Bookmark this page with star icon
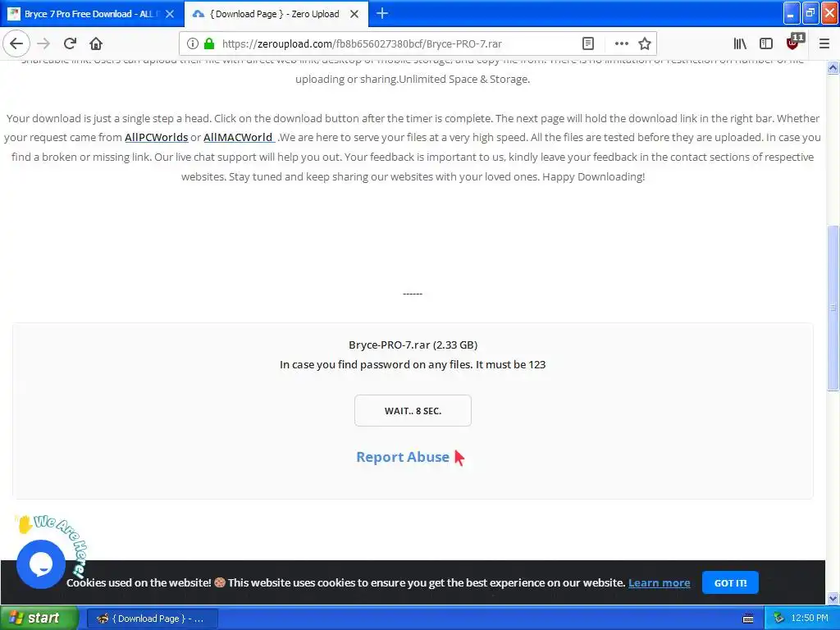 coord(645,43)
